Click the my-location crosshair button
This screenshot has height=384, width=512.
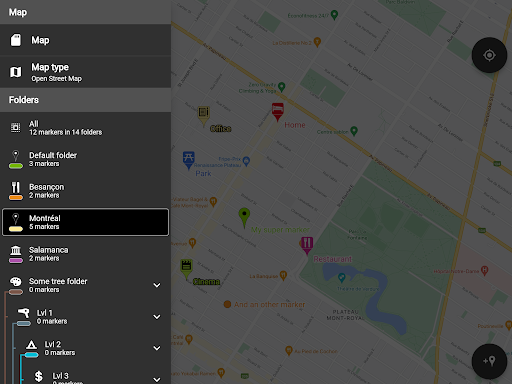(489, 55)
